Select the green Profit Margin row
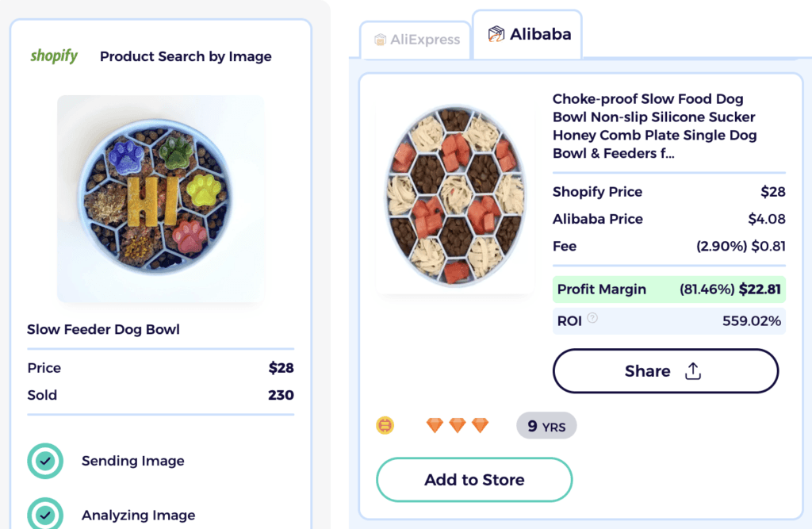812x529 pixels. click(669, 289)
